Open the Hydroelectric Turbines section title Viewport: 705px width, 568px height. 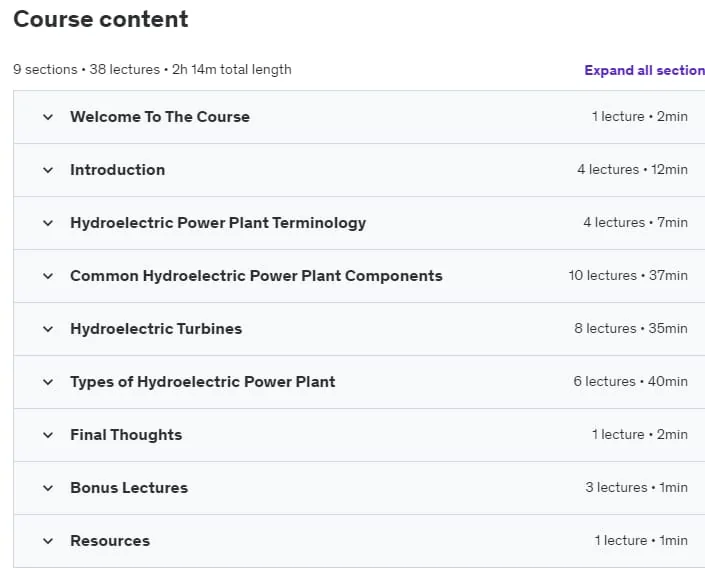tap(156, 329)
